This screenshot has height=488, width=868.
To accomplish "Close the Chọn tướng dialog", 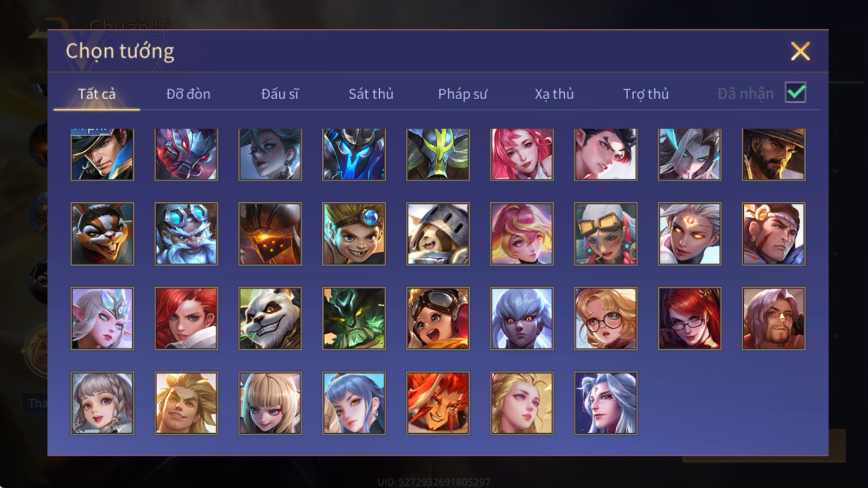I will (x=800, y=52).
